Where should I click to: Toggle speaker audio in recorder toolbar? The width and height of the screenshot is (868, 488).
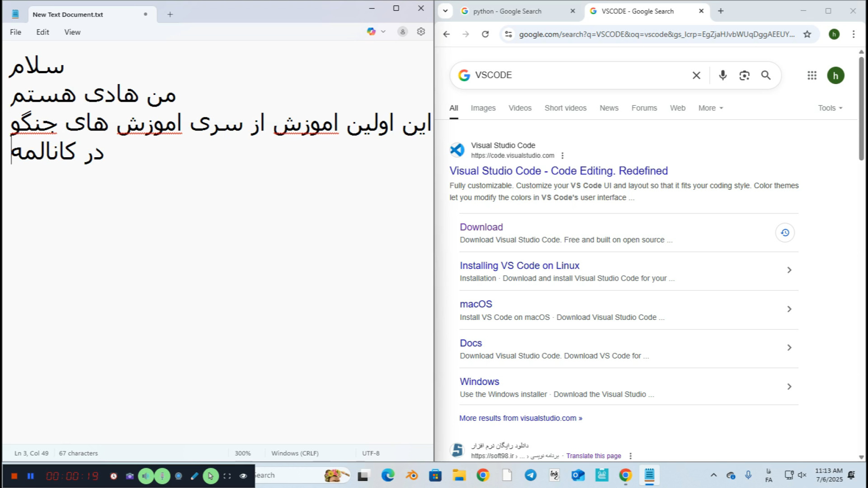pos(146,476)
